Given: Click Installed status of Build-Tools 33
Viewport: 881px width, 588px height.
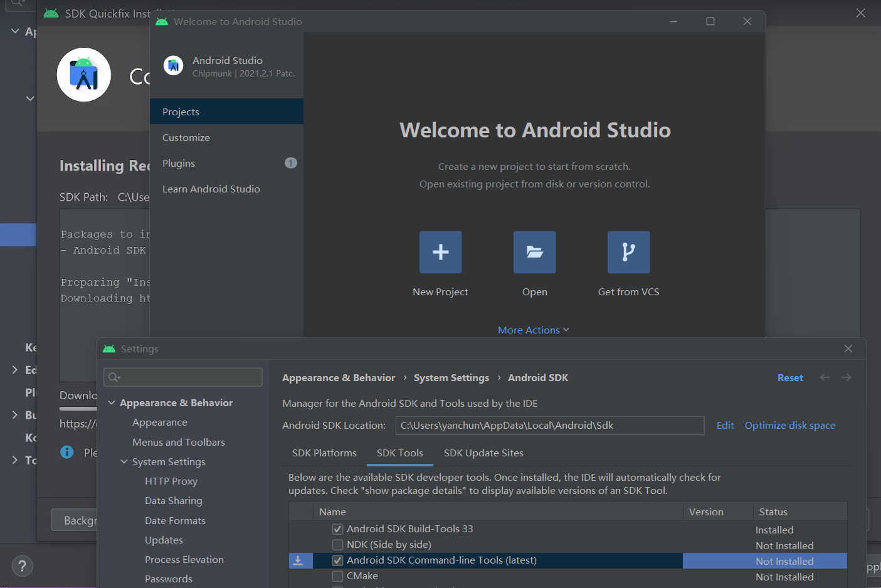Looking at the screenshot, I should pos(774,530).
